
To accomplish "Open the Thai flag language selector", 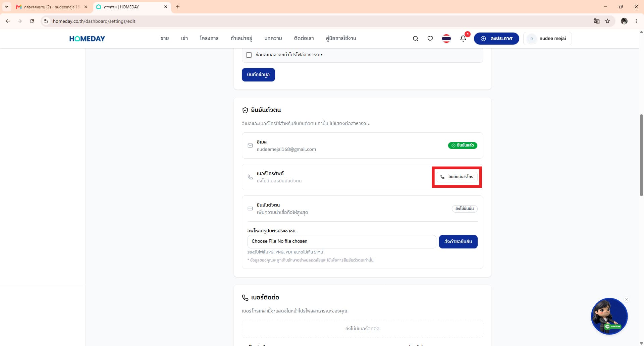I will (446, 39).
